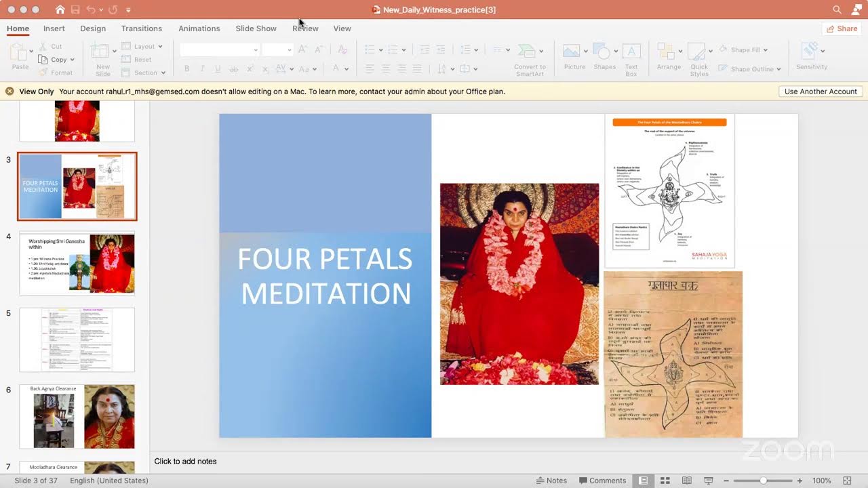Click the zoom out minus button
Image resolution: width=868 pixels, height=488 pixels.
(726, 481)
